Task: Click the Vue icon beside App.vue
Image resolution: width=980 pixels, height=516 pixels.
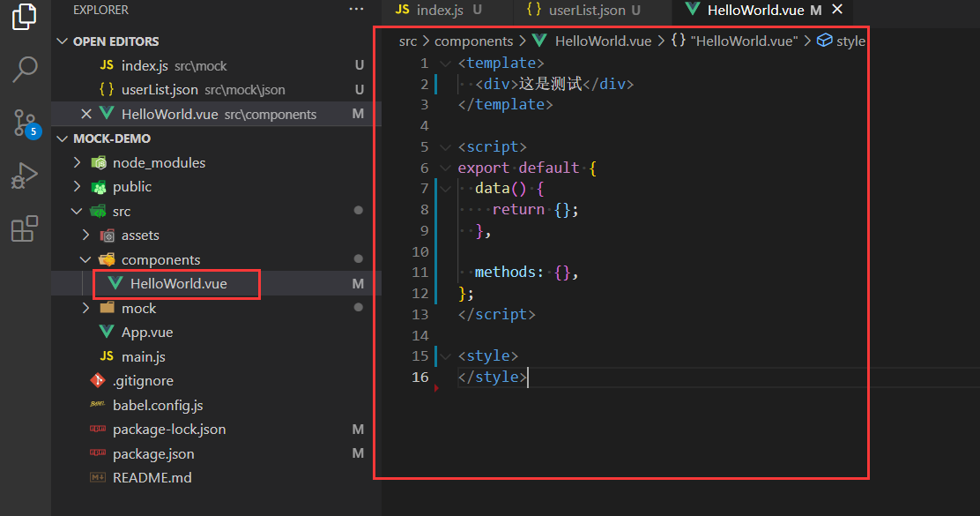Action: pos(107,332)
